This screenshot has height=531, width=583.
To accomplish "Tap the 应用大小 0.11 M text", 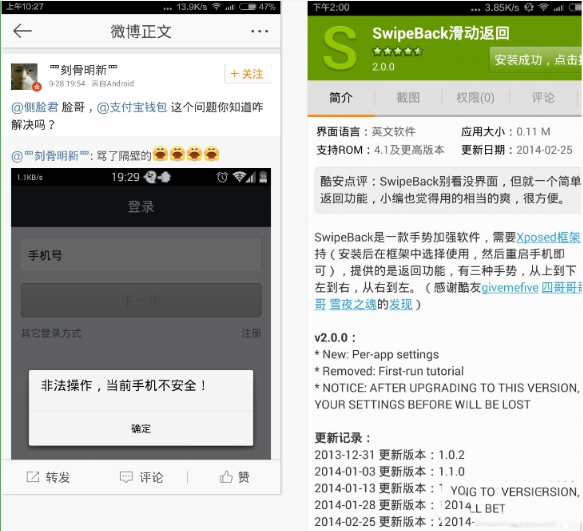I will [x=505, y=132].
